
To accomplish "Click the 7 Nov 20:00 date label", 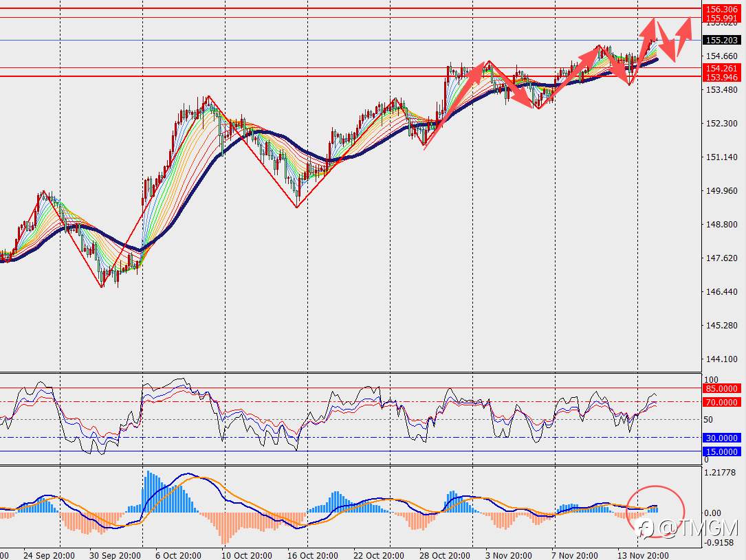I will 575,556.
